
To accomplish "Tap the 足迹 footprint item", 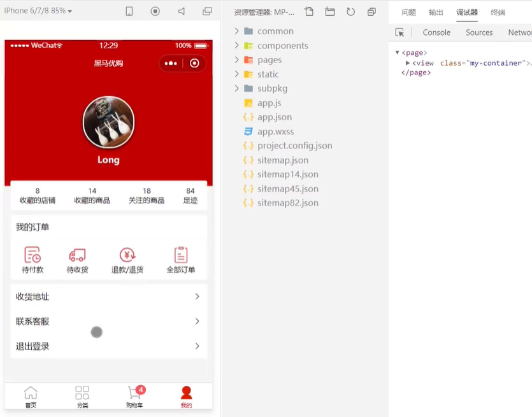I will 191,195.
